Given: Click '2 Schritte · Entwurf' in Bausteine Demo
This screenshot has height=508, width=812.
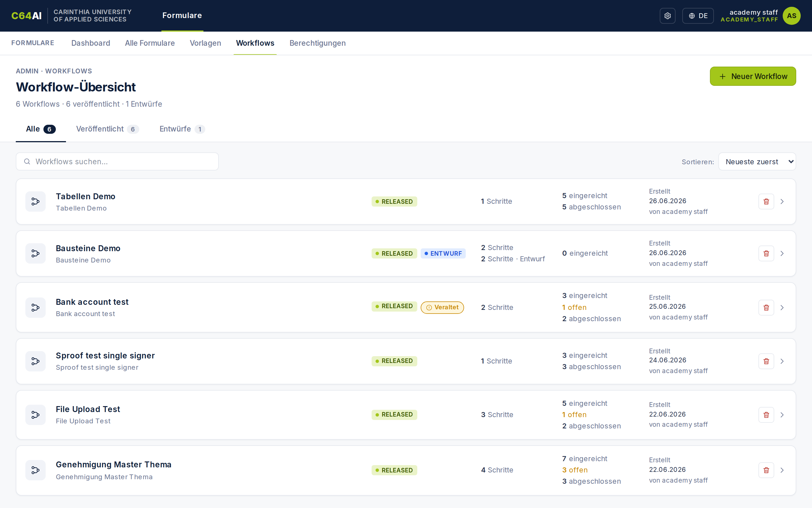Looking at the screenshot, I should [x=513, y=259].
